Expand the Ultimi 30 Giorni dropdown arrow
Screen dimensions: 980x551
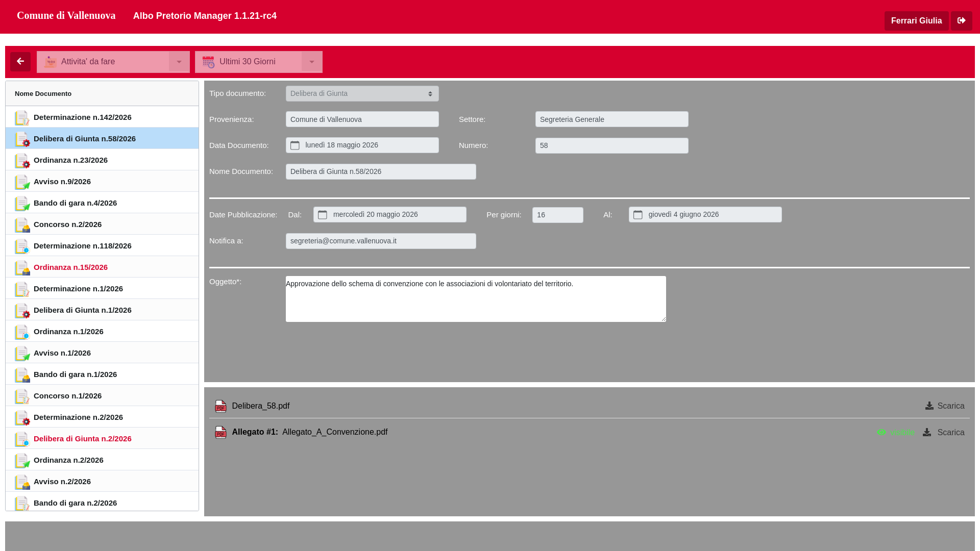pos(312,62)
